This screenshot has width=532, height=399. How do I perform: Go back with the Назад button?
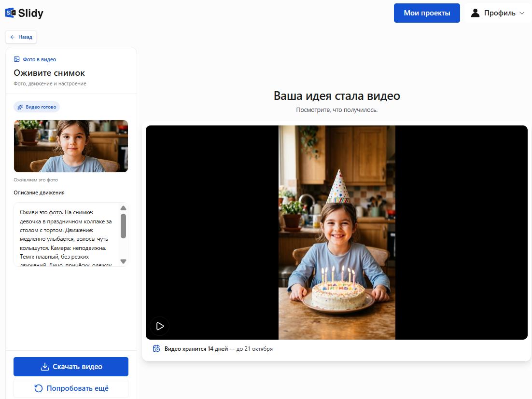coord(21,37)
